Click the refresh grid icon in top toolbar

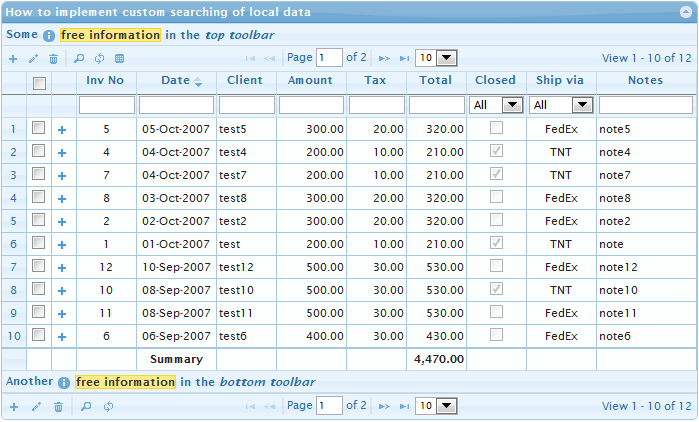[x=100, y=59]
